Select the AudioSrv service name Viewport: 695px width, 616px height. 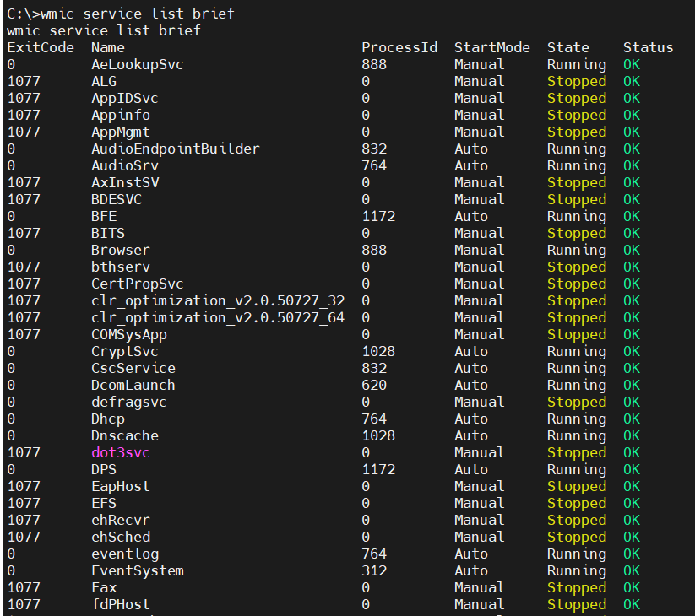click(124, 165)
